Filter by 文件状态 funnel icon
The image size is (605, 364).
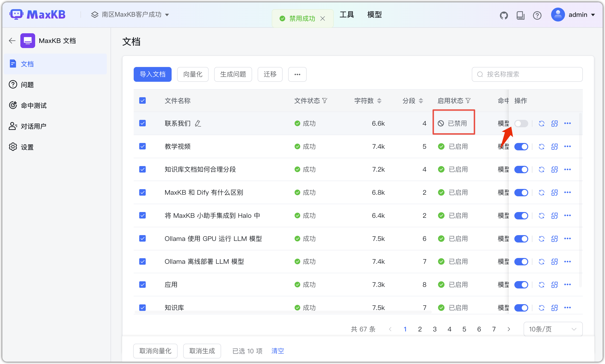tap(325, 101)
